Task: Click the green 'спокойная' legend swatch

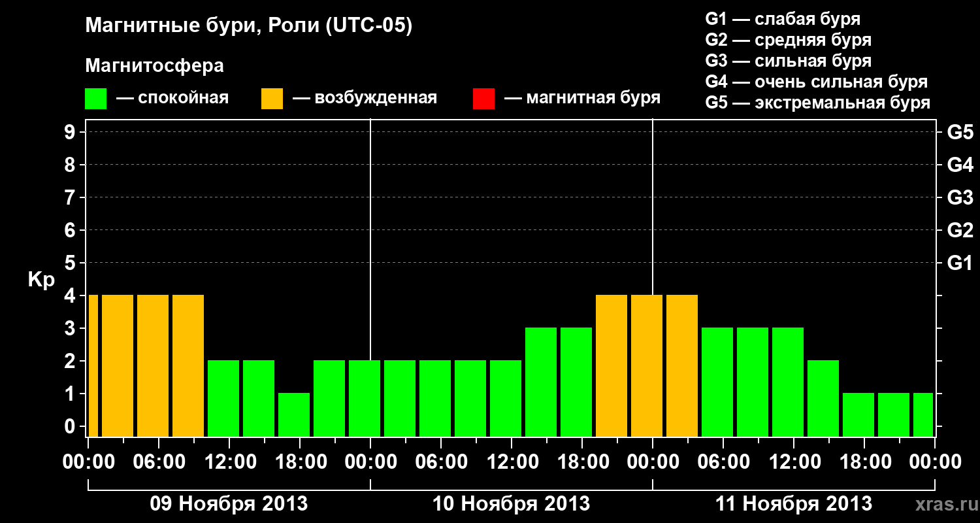Action: tap(95, 99)
